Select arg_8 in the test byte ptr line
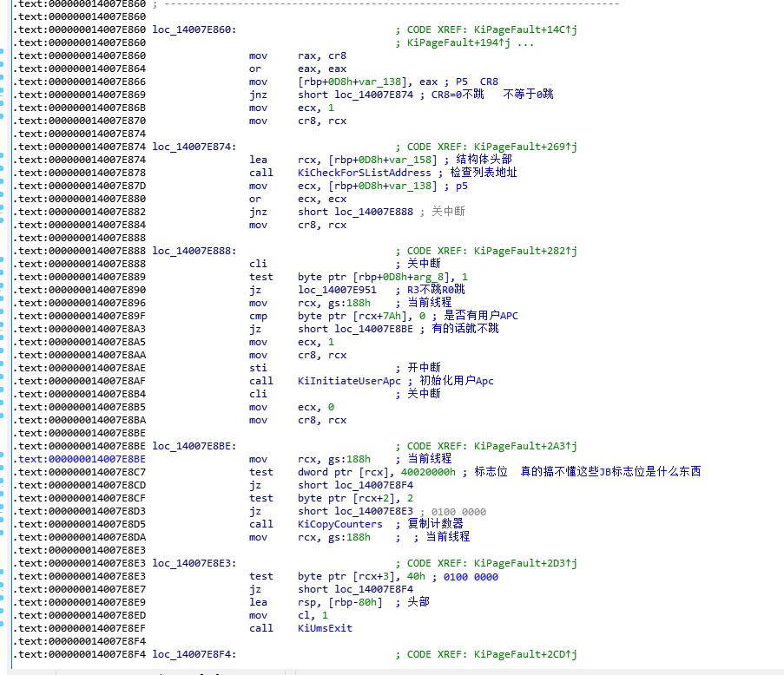Screen dimensions: 784x675 click(x=429, y=277)
